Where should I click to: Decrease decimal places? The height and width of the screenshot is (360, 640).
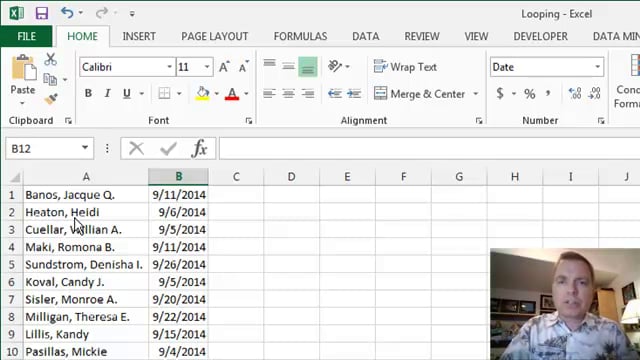tap(595, 93)
